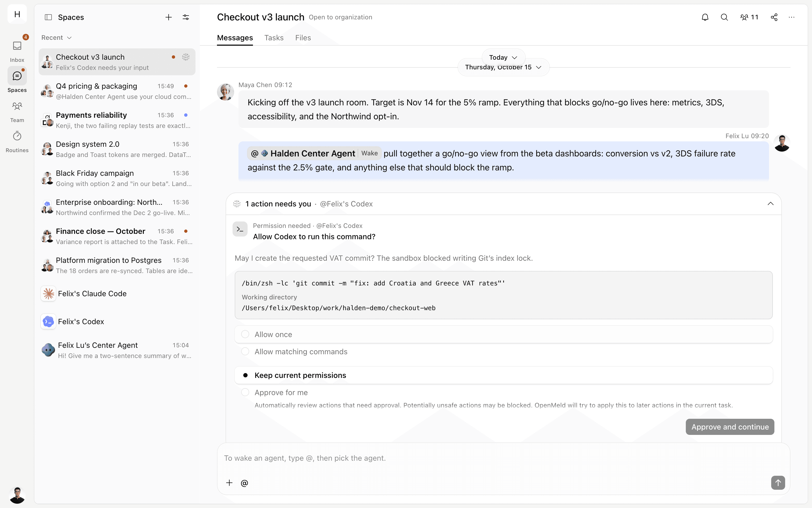The image size is (812, 508).
Task: Click the Open to organization label
Action: pos(340,17)
